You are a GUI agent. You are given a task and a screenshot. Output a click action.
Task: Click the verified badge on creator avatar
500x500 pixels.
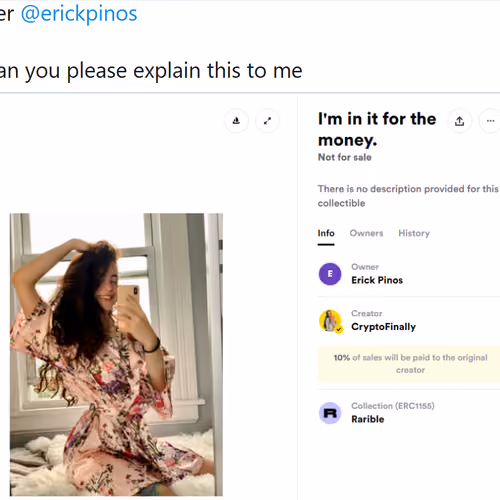[x=339, y=330]
